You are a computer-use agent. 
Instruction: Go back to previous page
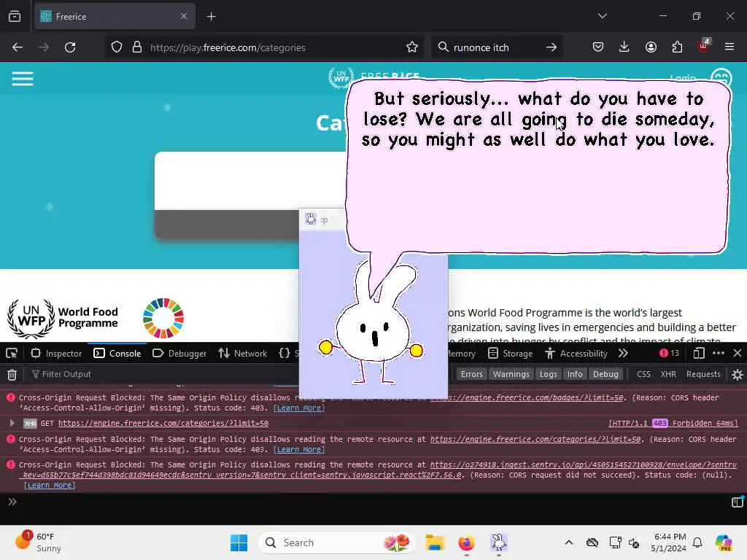18,47
